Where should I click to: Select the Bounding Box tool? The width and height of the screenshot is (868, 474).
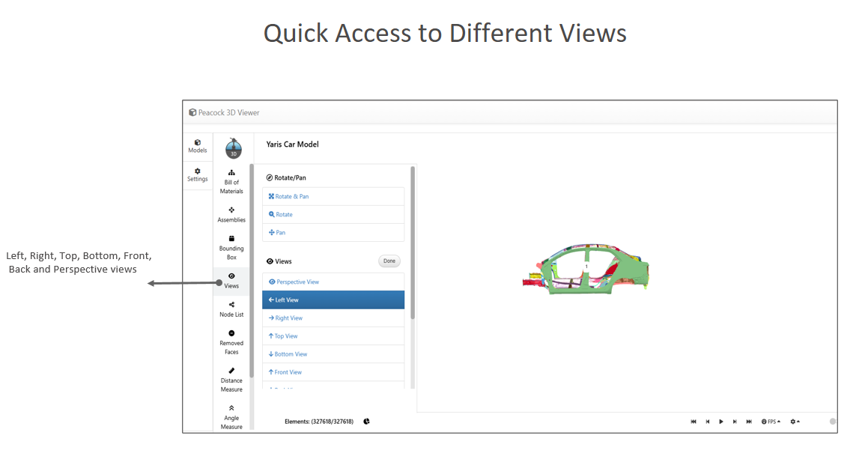coord(231,248)
